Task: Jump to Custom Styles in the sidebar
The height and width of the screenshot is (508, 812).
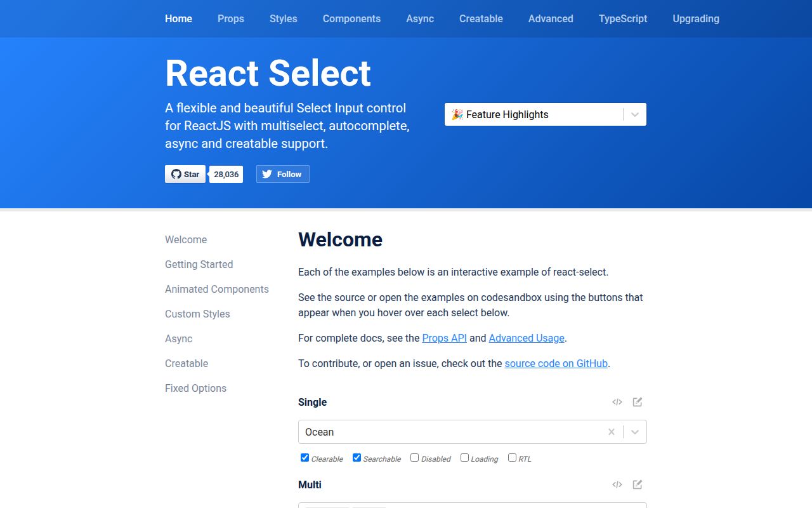Action: [197, 314]
